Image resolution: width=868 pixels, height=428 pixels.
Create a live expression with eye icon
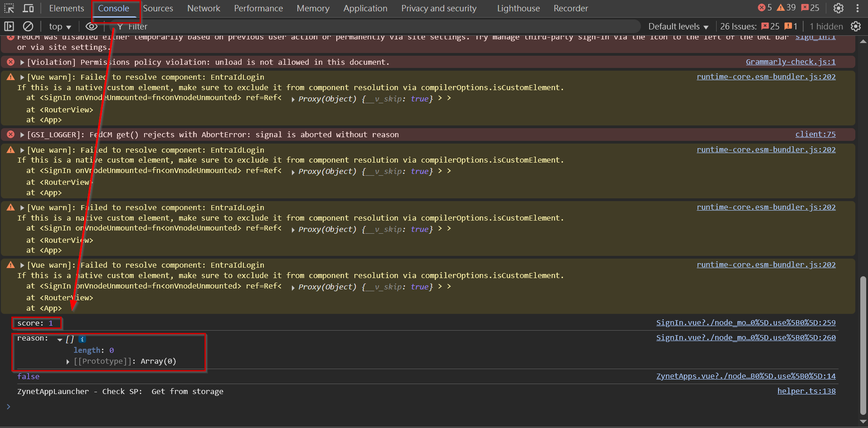tap(92, 26)
